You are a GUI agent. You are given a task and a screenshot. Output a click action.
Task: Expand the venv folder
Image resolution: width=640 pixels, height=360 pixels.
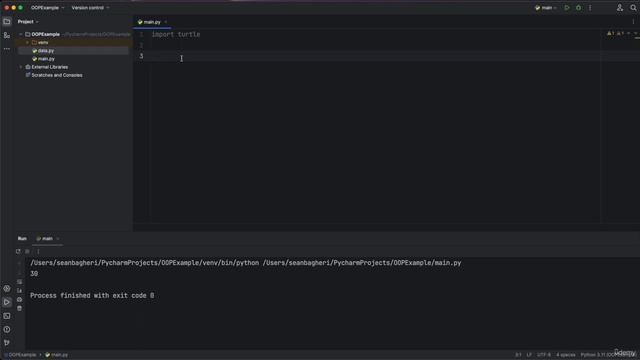(27, 42)
